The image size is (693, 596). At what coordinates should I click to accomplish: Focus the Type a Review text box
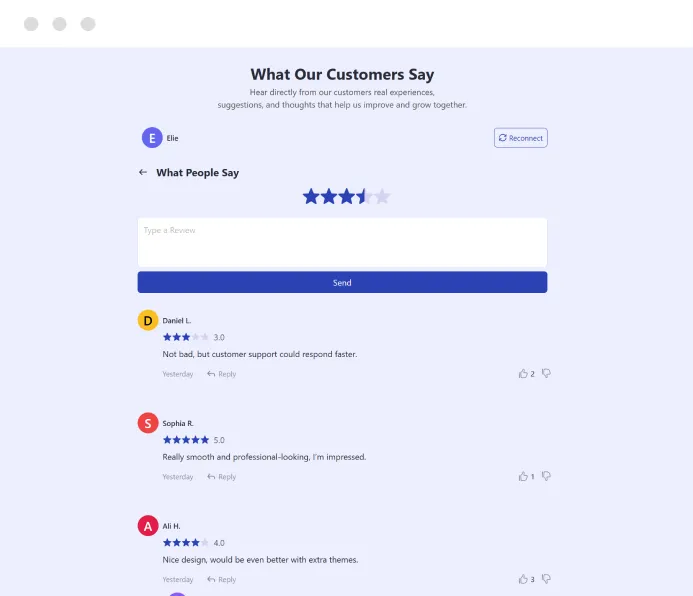tap(342, 243)
